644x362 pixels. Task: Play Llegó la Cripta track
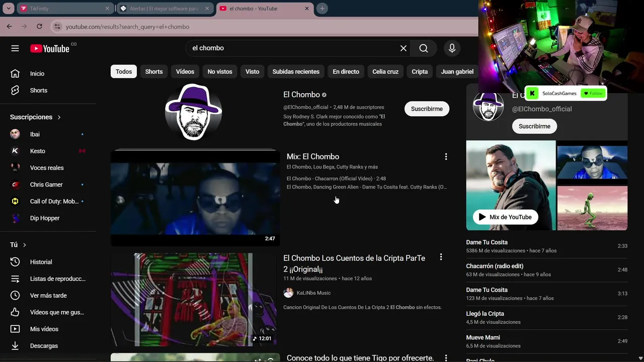pyautogui.click(x=547, y=318)
